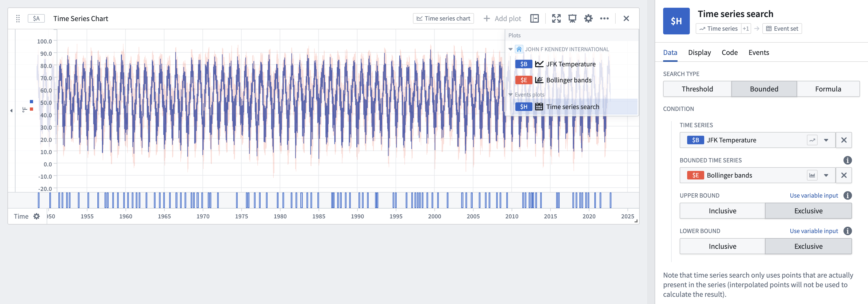Switch to the Display tab
This screenshot has height=304, width=868.
coord(699,53)
